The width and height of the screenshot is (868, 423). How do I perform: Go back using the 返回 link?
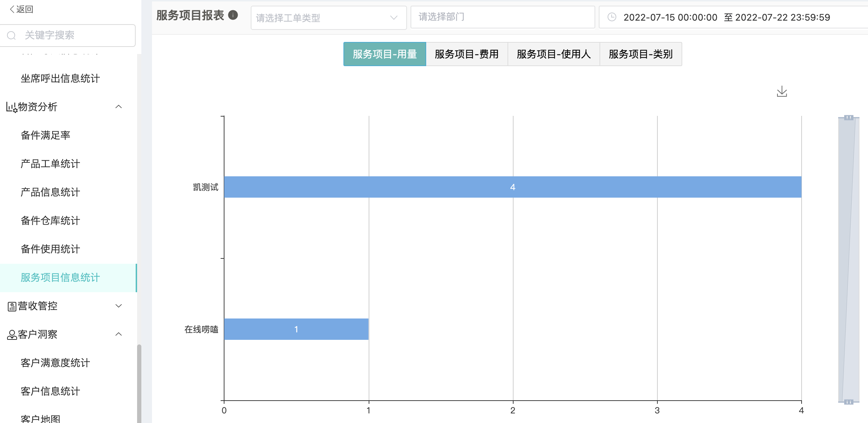tap(21, 9)
